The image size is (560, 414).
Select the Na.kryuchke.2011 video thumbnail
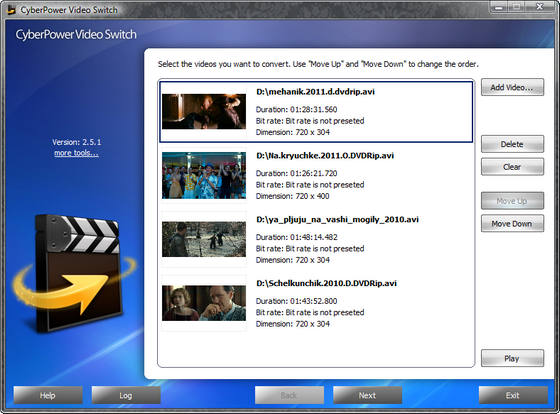pos(204,175)
